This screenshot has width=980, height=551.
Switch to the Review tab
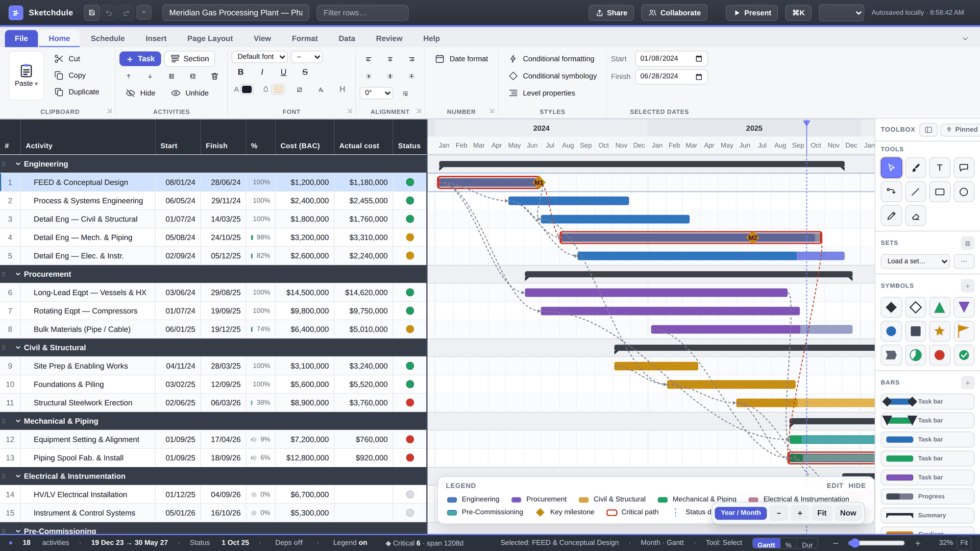pyautogui.click(x=389, y=38)
